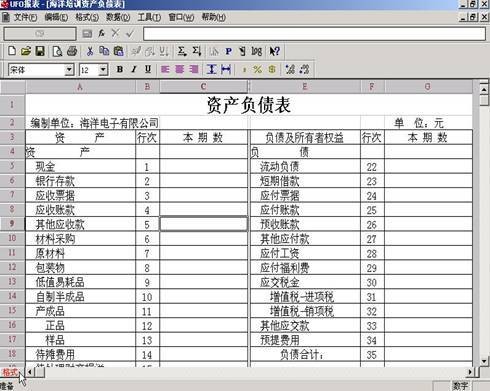Select the 其他应收款 cell
This screenshot has width=490, height=391.
tap(80, 224)
